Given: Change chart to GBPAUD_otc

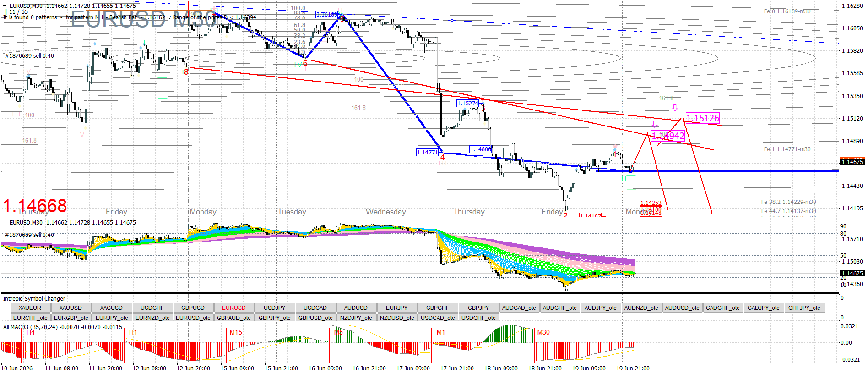Looking at the screenshot, I should [234, 318].
